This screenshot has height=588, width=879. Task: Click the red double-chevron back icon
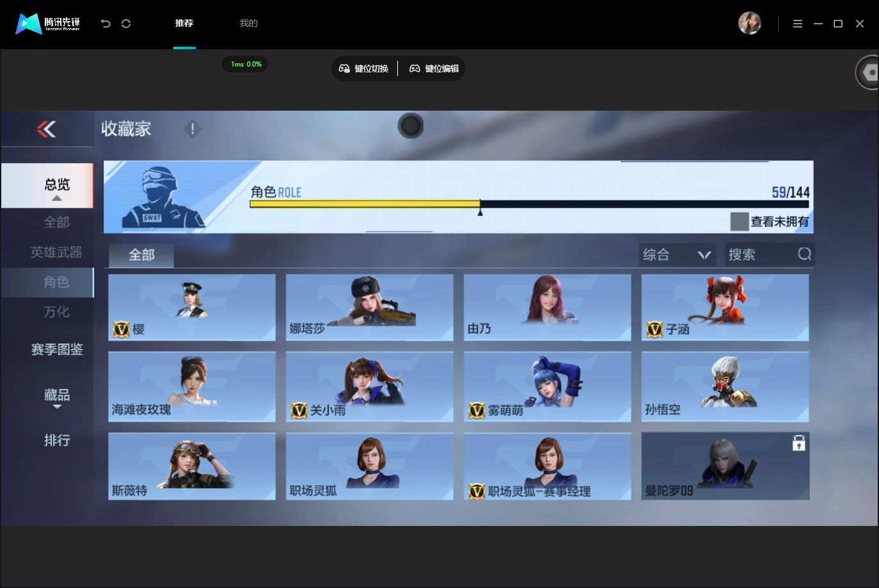46,129
